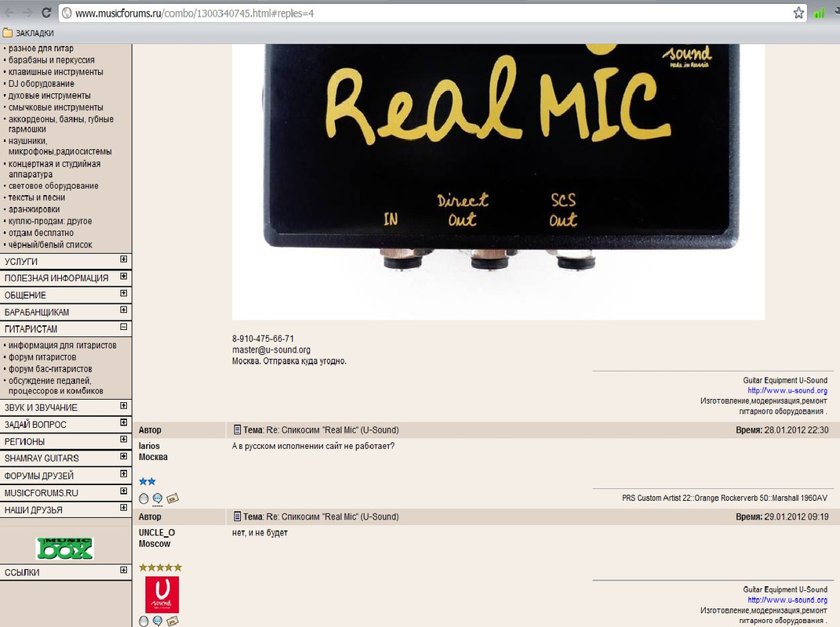The width and height of the screenshot is (840, 627).
Task: Open тексты и песни category
Action: click(x=36, y=198)
